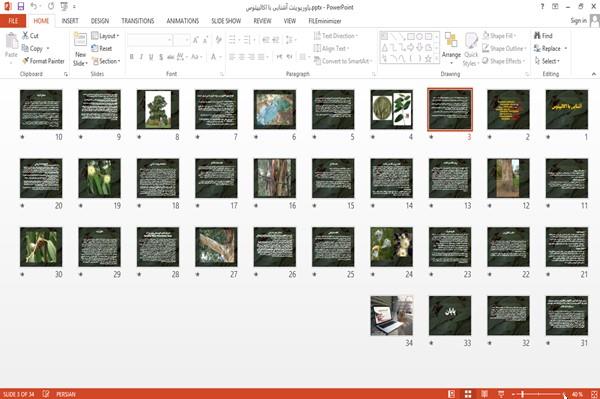
Task: Click the Slide Sorter view icon
Action: [x=468, y=394]
